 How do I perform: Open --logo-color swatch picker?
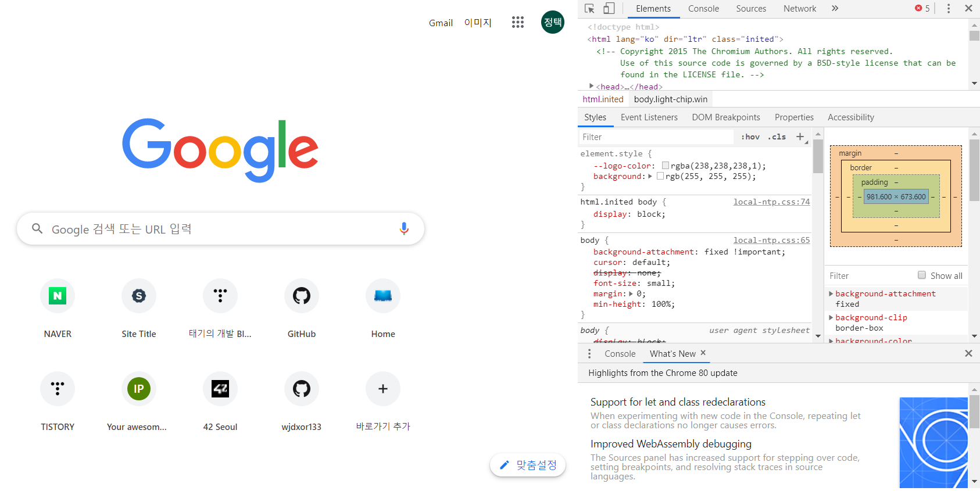click(666, 166)
